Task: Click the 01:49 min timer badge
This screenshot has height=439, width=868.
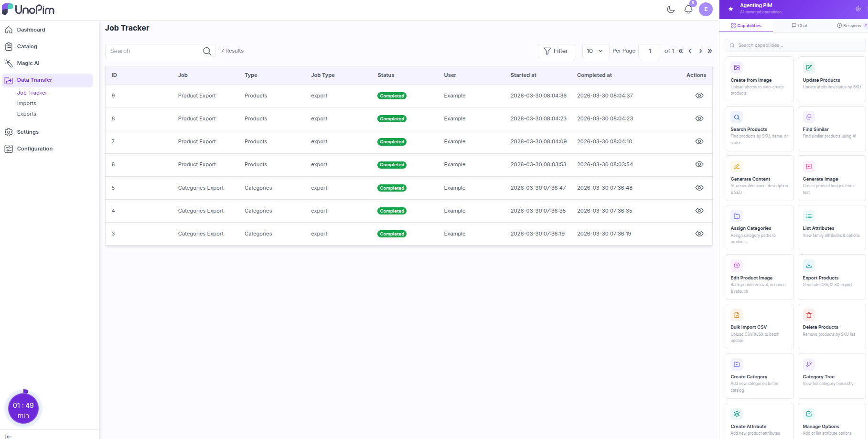Action: (23, 409)
